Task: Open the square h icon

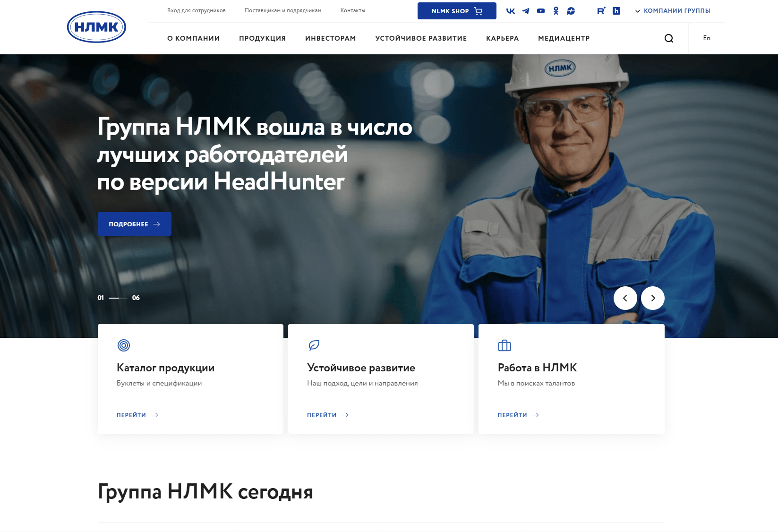Action: click(616, 11)
